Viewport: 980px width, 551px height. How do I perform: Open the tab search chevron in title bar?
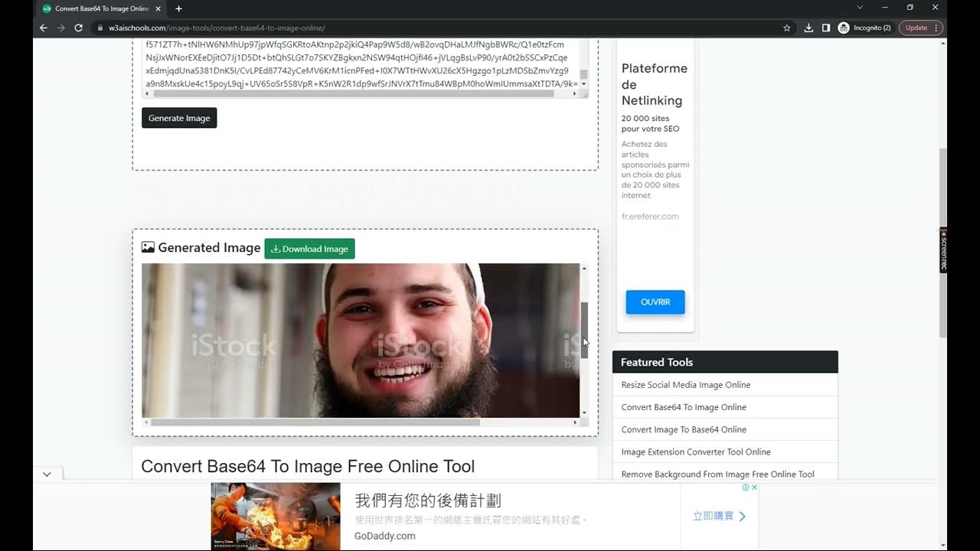pyautogui.click(x=860, y=8)
